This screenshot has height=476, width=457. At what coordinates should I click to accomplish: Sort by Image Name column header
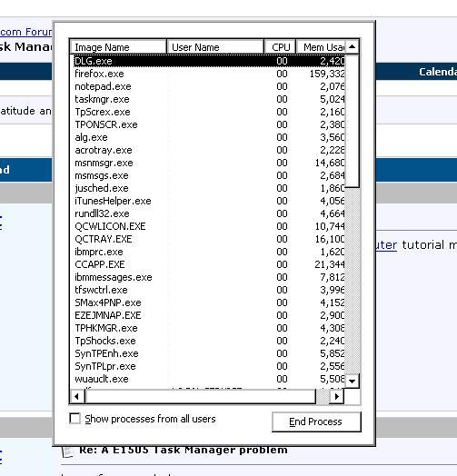(119, 47)
